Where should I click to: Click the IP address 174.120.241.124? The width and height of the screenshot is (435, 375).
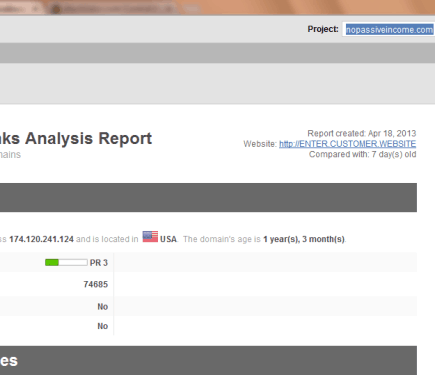point(41,239)
